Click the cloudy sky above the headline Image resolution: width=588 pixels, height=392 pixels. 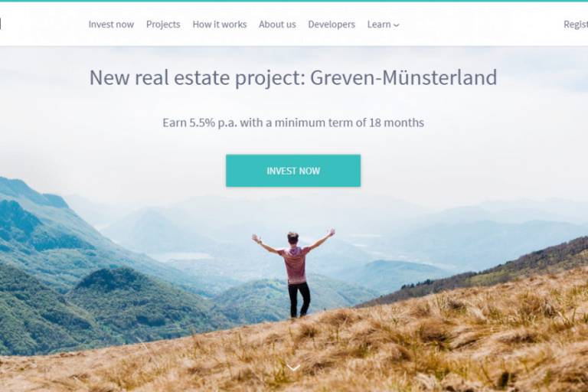point(294,56)
